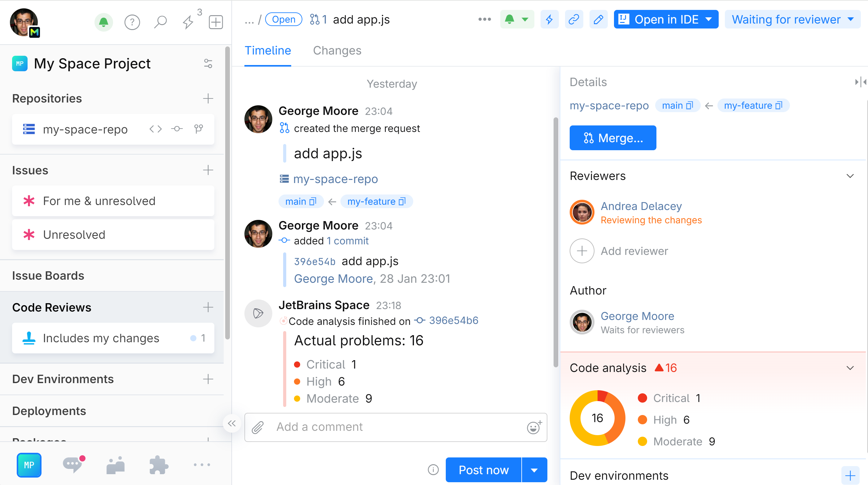Open the help question mark icon
This screenshot has height=485, width=868.
click(132, 22)
